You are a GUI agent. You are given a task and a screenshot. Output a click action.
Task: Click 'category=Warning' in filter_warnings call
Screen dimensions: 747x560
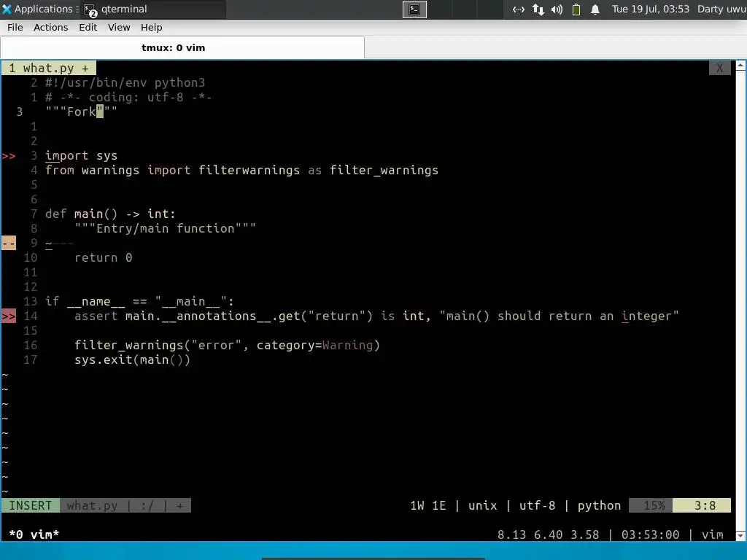(314, 345)
